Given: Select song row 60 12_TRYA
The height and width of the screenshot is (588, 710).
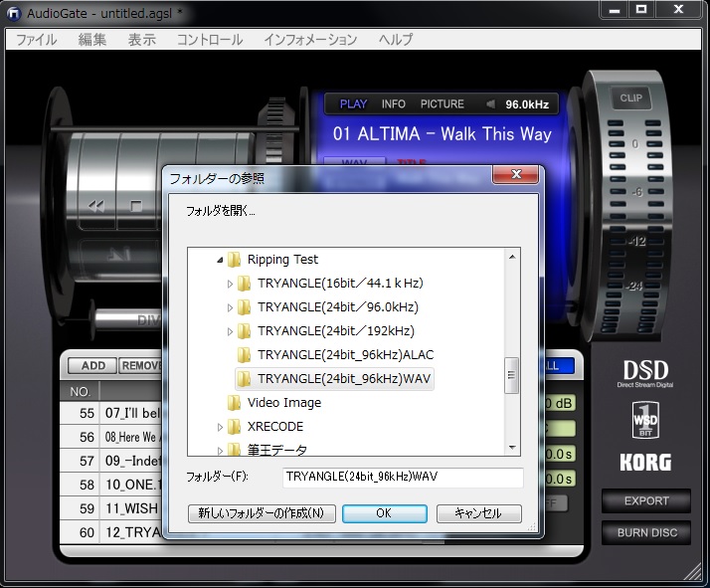Looking at the screenshot, I should click(111, 532).
